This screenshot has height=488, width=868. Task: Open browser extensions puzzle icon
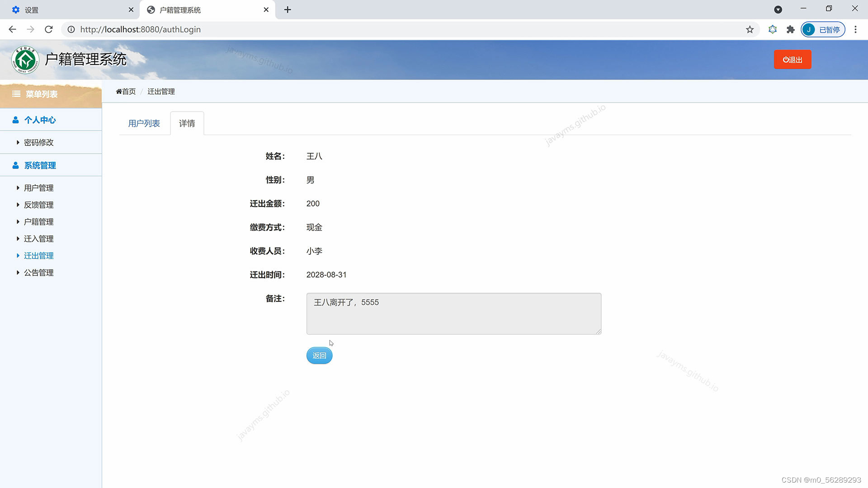coord(790,29)
